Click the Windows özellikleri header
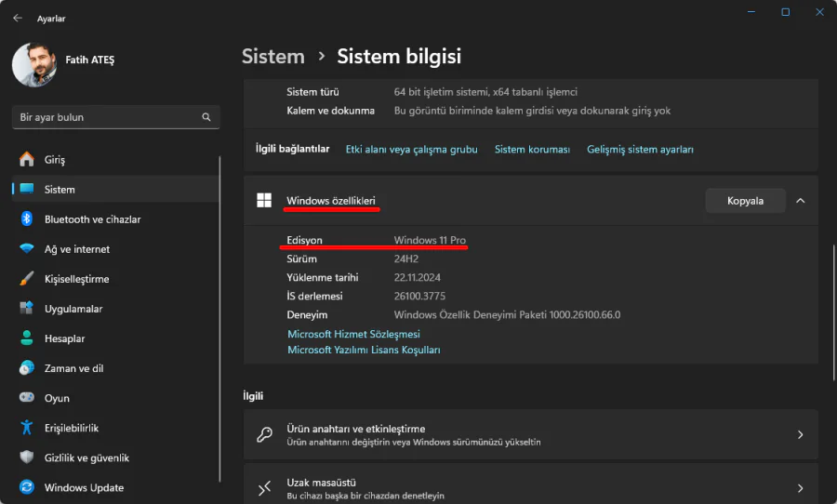Image resolution: width=837 pixels, height=504 pixels. (x=331, y=201)
